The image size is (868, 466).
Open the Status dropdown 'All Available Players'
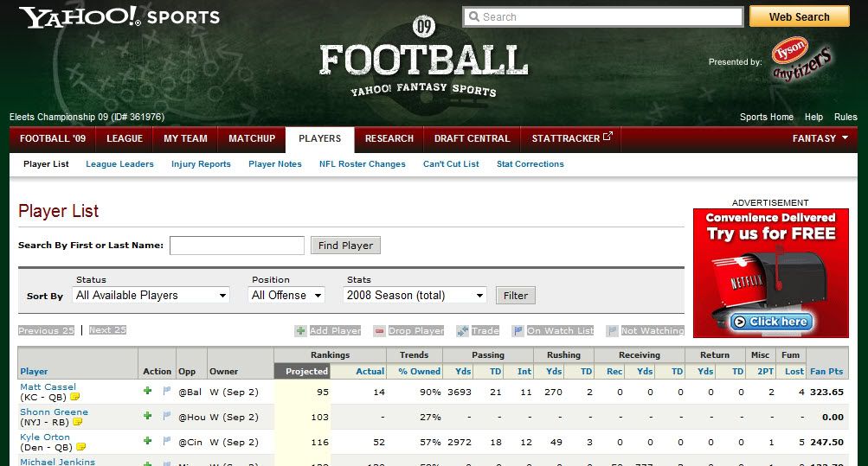click(151, 295)
